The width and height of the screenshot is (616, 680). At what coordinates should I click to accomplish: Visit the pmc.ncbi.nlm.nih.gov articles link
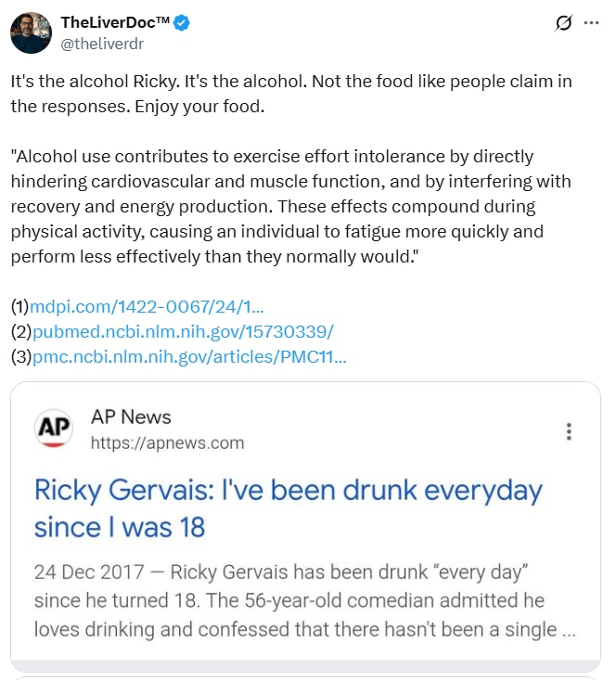[x=189, y=356]
